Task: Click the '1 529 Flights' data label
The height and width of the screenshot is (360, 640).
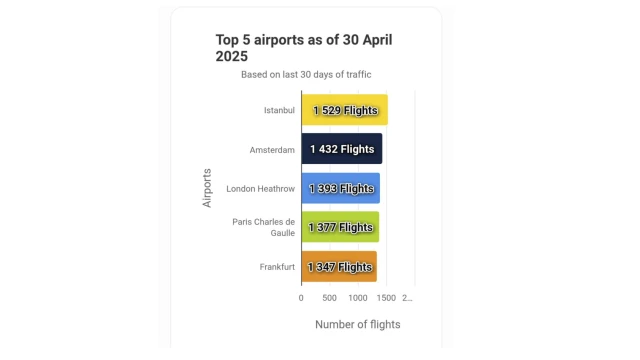Action: [345, 110]
